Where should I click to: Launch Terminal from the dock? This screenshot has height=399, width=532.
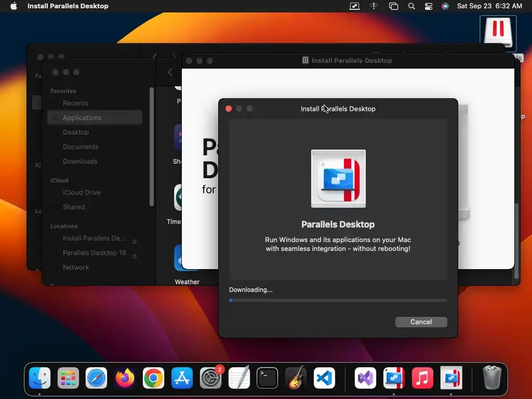(x=268, y=378)
